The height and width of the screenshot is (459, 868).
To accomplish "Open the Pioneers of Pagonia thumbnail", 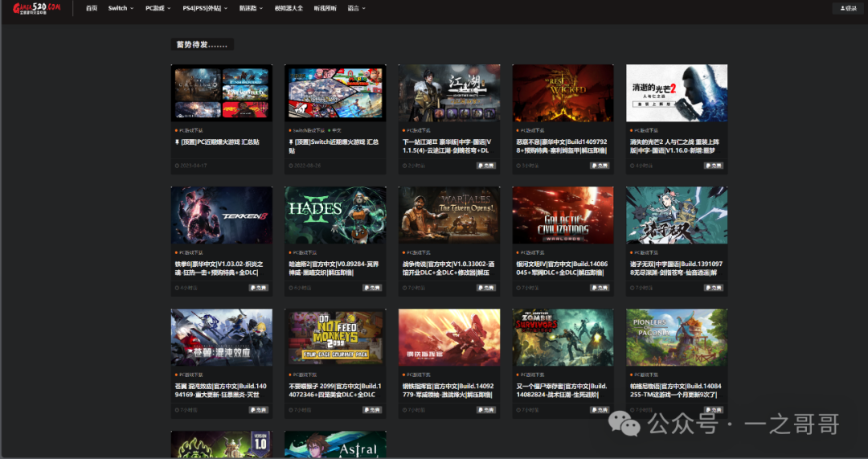I will point(677,338).
